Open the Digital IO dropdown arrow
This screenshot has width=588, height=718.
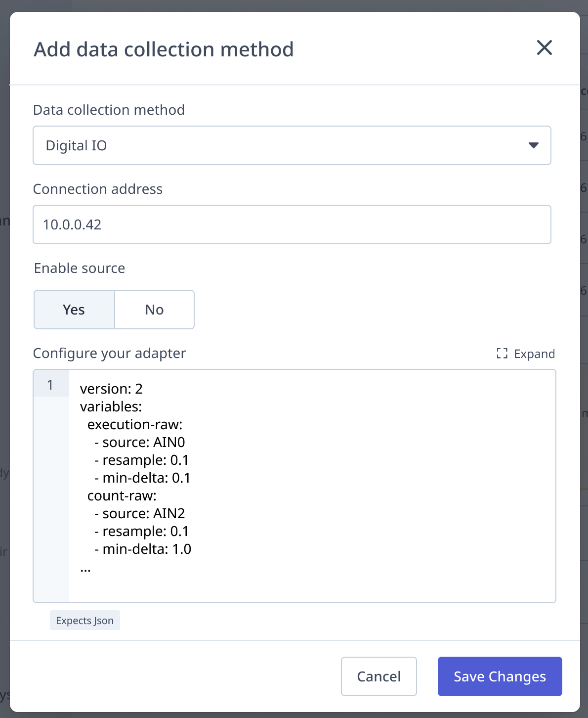(533, 145)
